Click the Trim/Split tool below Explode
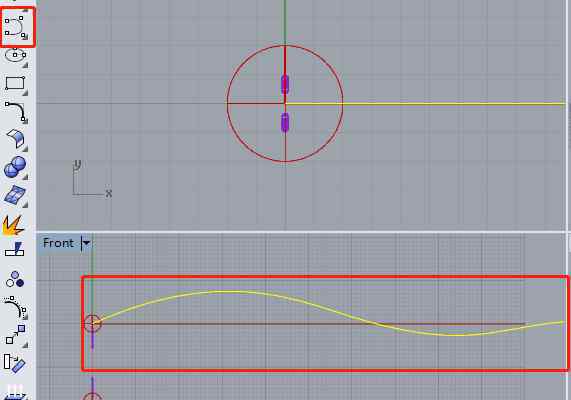 click(15, 249)
